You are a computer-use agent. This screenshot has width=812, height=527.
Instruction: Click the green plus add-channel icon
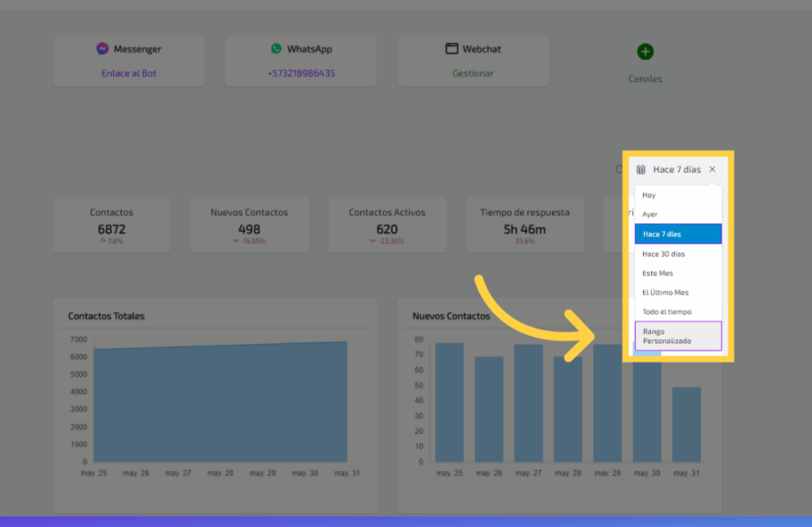645,52
